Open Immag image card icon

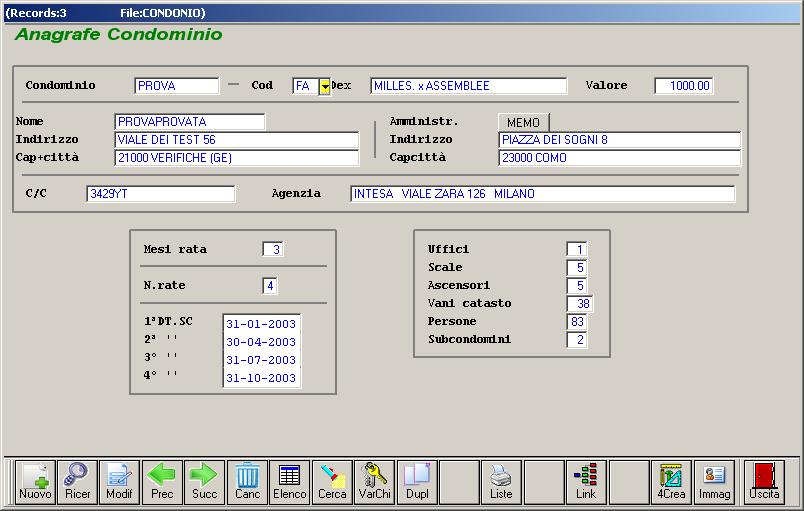coord(714,482)
